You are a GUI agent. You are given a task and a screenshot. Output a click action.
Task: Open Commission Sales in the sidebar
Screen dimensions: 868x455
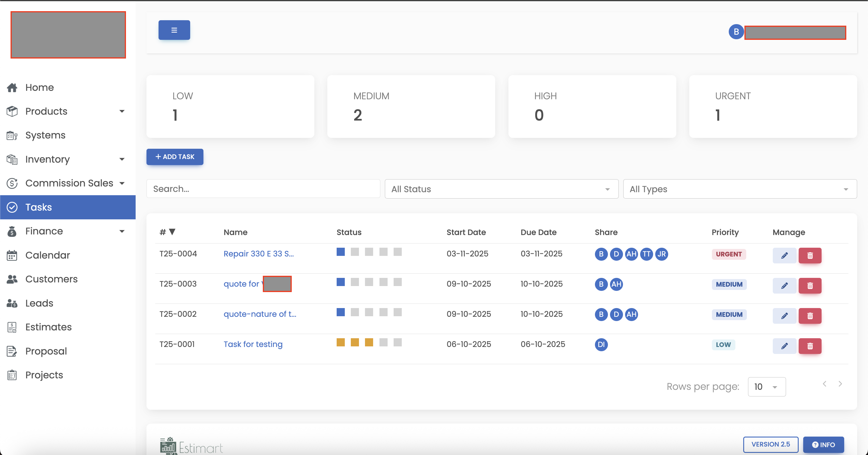69,183
